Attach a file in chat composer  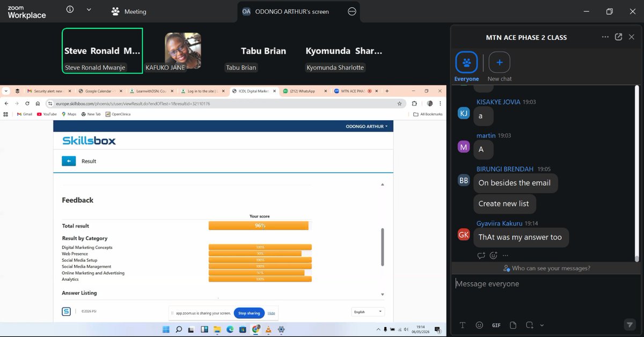(513, 325)
